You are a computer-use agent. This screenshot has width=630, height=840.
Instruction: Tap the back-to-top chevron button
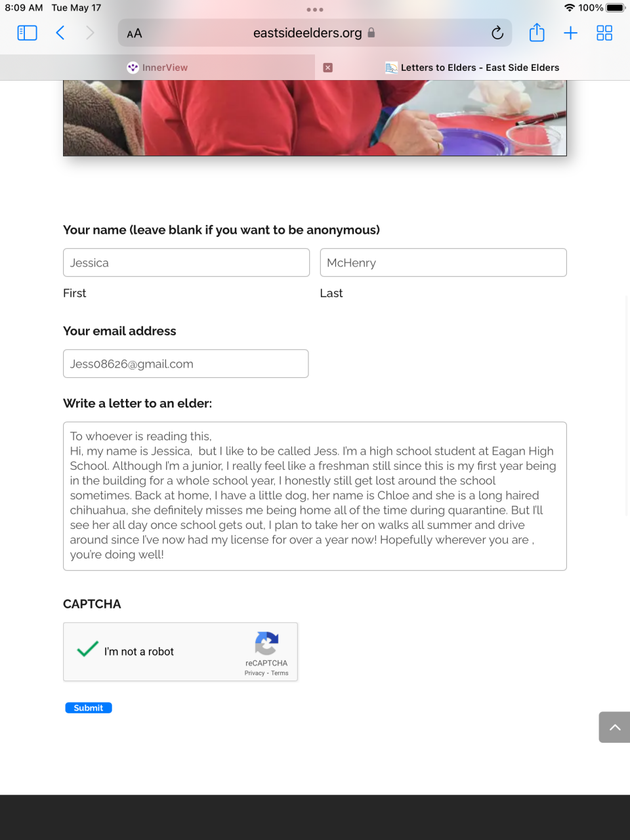[x=615, y=727]
